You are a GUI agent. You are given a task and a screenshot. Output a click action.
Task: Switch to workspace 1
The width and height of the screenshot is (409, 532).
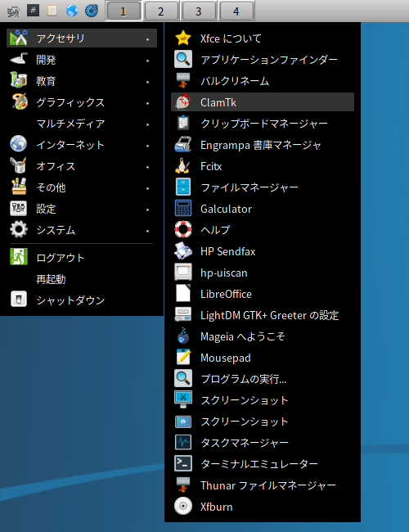coord(124,11)
